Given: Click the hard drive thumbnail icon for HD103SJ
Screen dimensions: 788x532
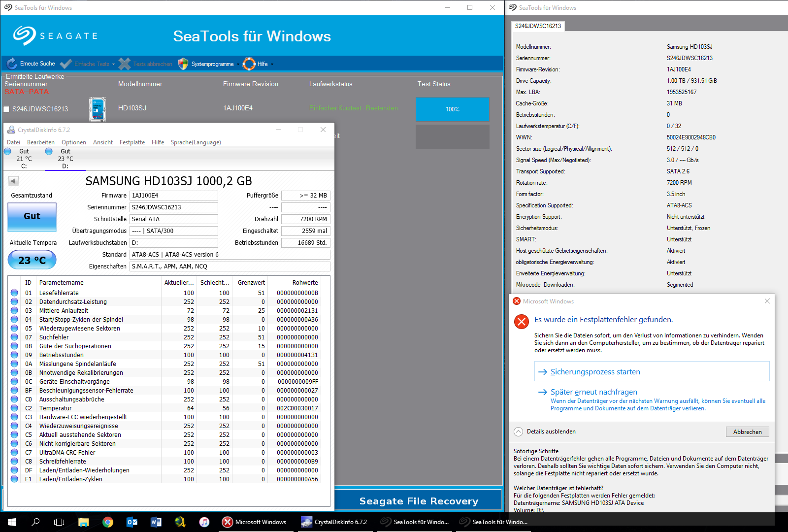Looking at the screenshot, I should [x=98, y=109].
